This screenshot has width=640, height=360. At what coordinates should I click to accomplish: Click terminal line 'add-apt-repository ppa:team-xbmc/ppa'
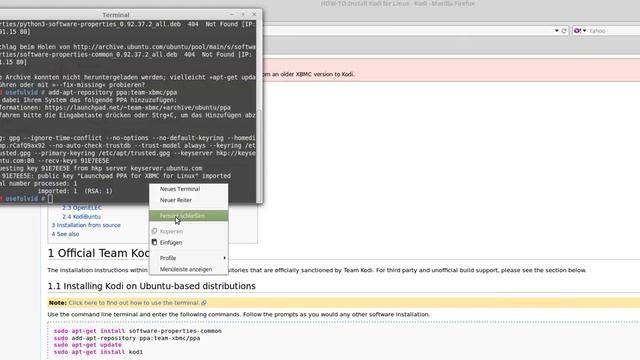(x=113, y=93)
